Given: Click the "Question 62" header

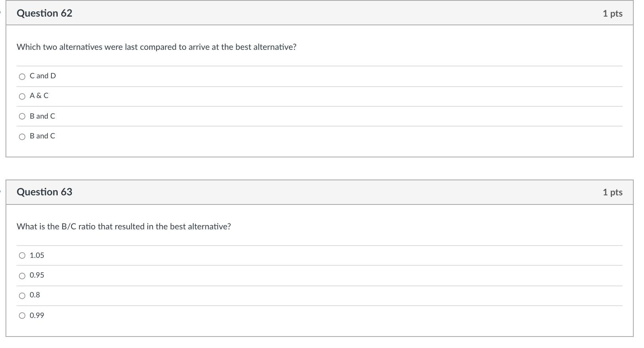Looking at the screenshot, I should 45,13.
